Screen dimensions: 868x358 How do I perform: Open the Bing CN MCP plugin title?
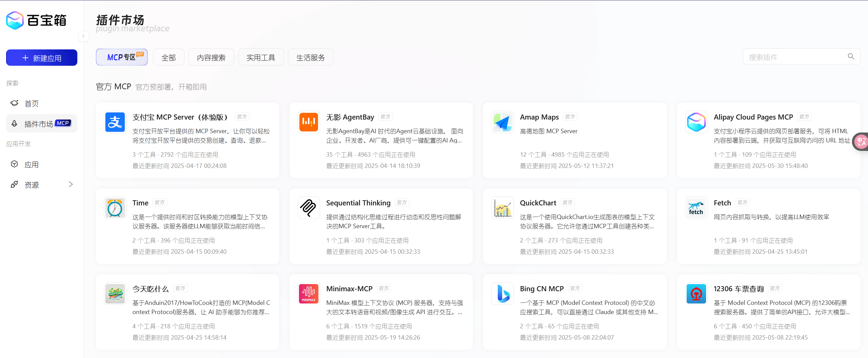pos(542,289)
